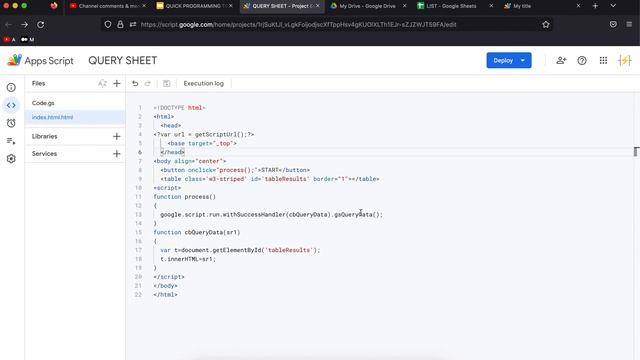Switch to My Drive - Google Drive tab

coord(367,6)
